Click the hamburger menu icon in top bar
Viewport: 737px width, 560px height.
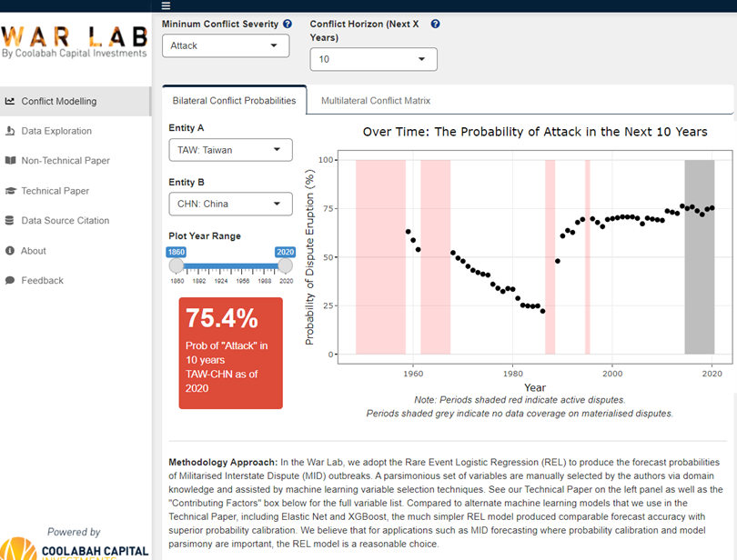166,5
